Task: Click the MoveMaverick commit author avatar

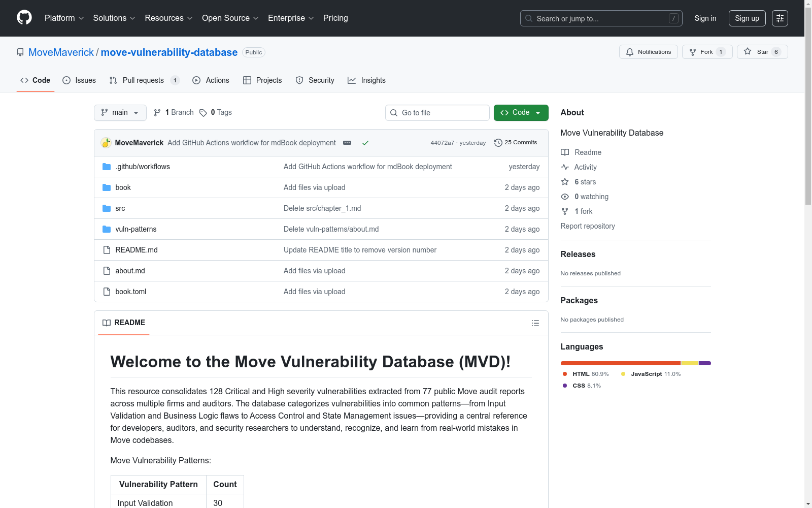Action: point(106,143)
